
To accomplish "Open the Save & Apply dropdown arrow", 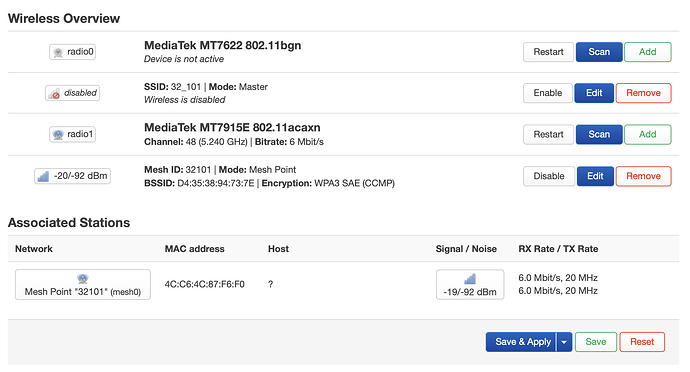I will (x=564, y=342).
